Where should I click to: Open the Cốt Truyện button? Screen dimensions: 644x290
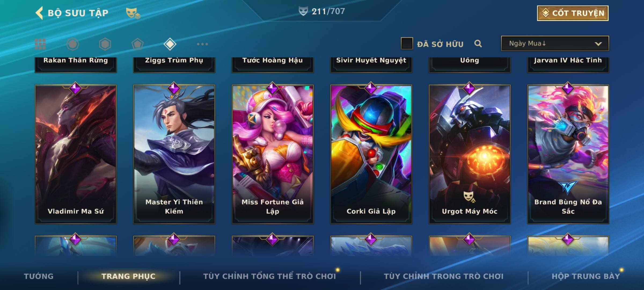click(x=573, y=13)
